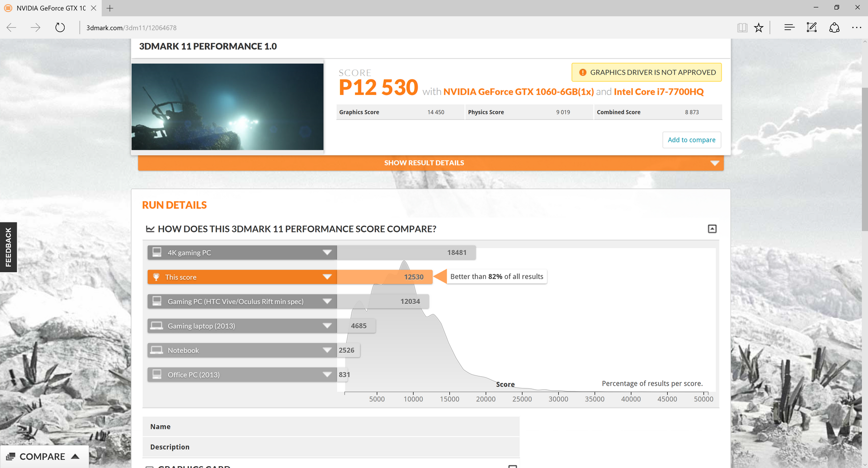Click the Compare stack icon
Viewport: 868px width, 468px height.
click(x=10, y=457)
